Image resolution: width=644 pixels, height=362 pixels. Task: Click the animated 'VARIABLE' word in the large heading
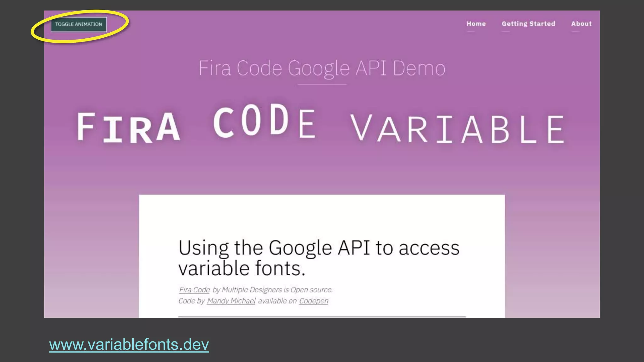tap(458, 129)
